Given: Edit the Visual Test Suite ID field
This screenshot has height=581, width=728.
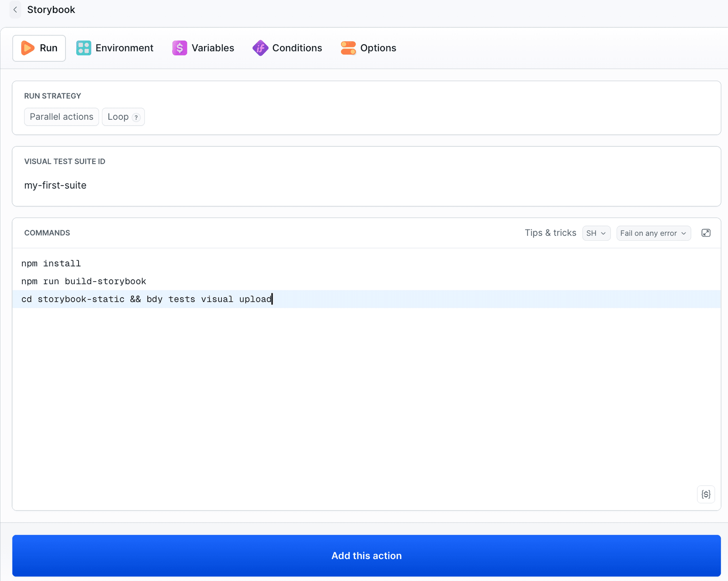Looking at the screenshot, I should coord(366,185).
